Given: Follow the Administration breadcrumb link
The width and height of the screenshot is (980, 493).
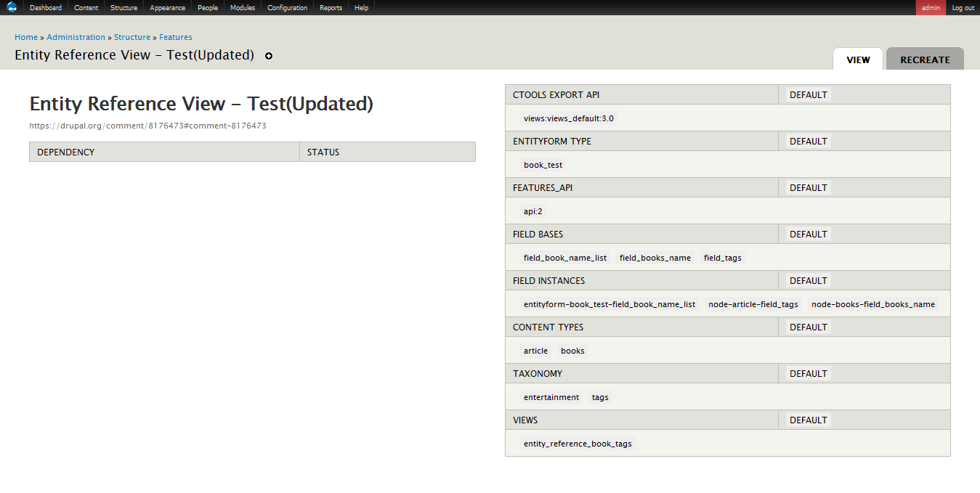Looking at the screenshot, I should point(76,37).
